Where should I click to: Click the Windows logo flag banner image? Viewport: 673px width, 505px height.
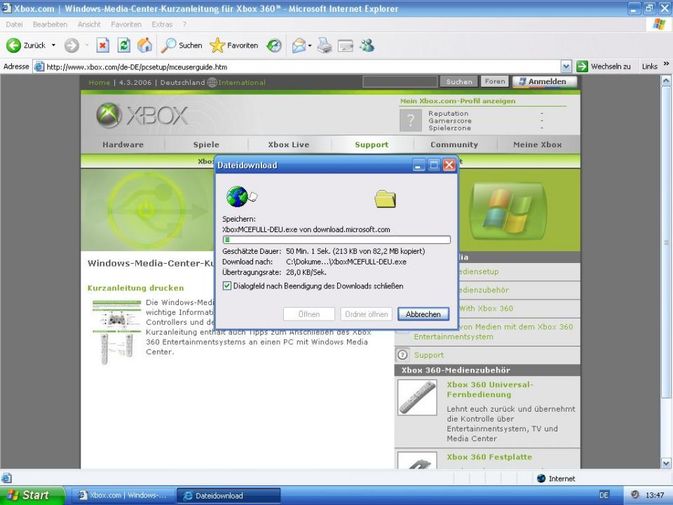(x=508, y=210)
